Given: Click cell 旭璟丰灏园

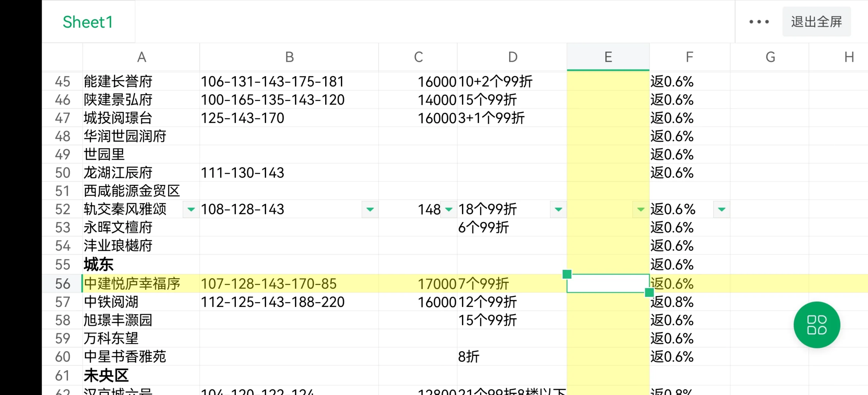Looking at the screenshot, I should click(141, 320).
